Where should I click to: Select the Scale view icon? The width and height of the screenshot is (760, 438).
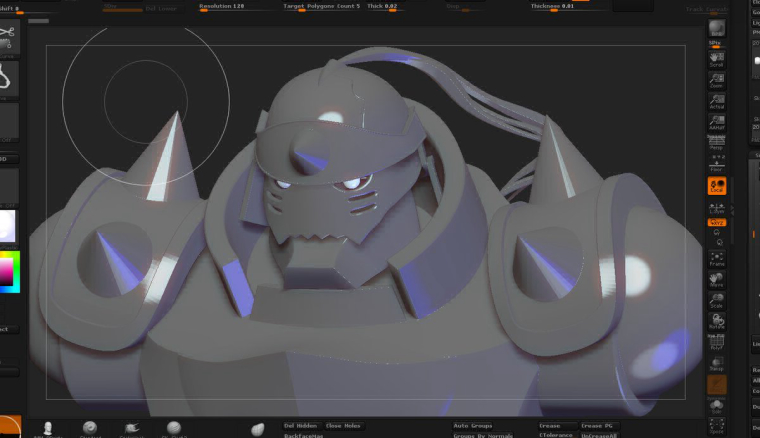(x=716, y=300)
